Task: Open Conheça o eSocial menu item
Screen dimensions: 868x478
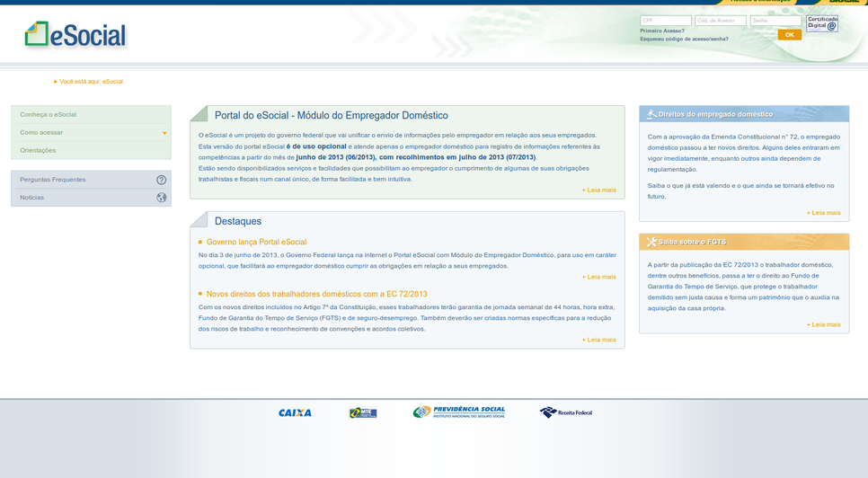Action: tap(92, 114)
